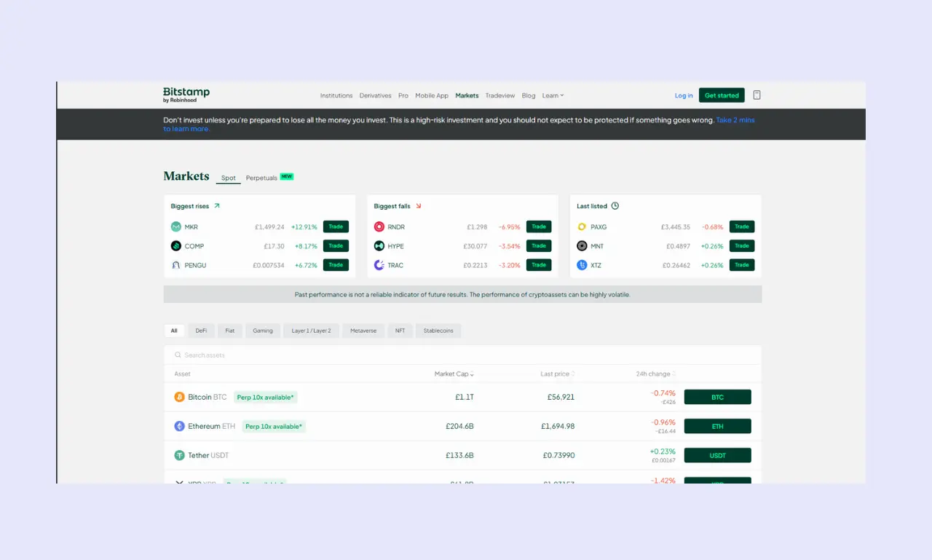932x560 pixels.
Task: Click Ethereum's £1,694.98 last price
Action: pyautogui.click(x=558, y=426)
